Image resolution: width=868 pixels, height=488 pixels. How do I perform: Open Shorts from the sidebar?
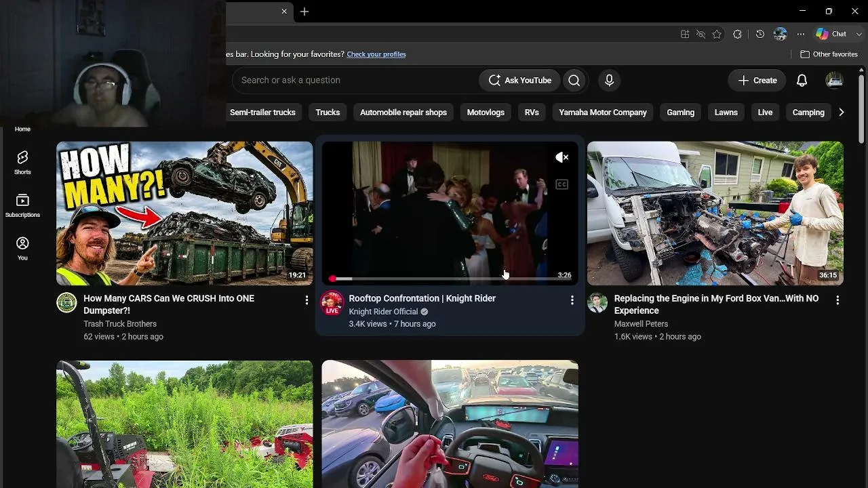(x=22, y=163)
